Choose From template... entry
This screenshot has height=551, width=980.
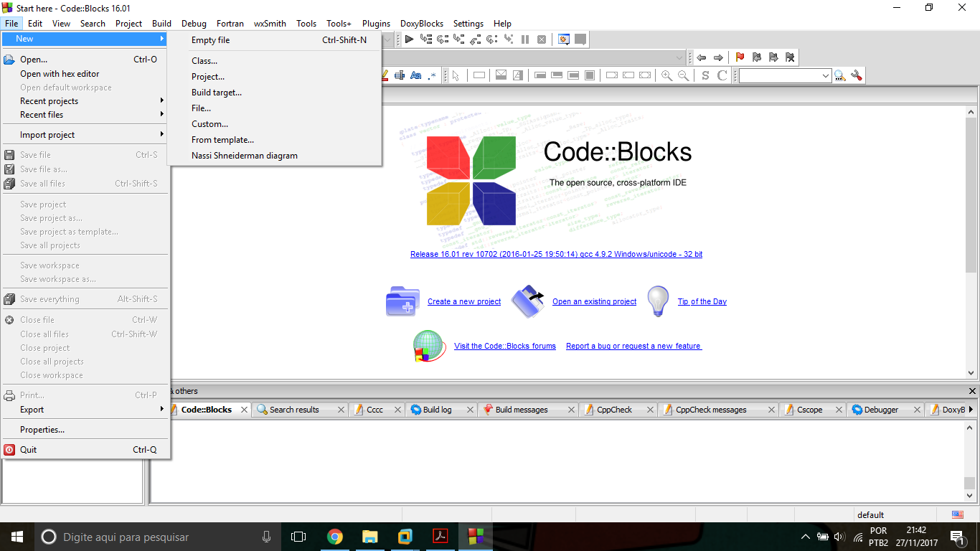(274, 140)
